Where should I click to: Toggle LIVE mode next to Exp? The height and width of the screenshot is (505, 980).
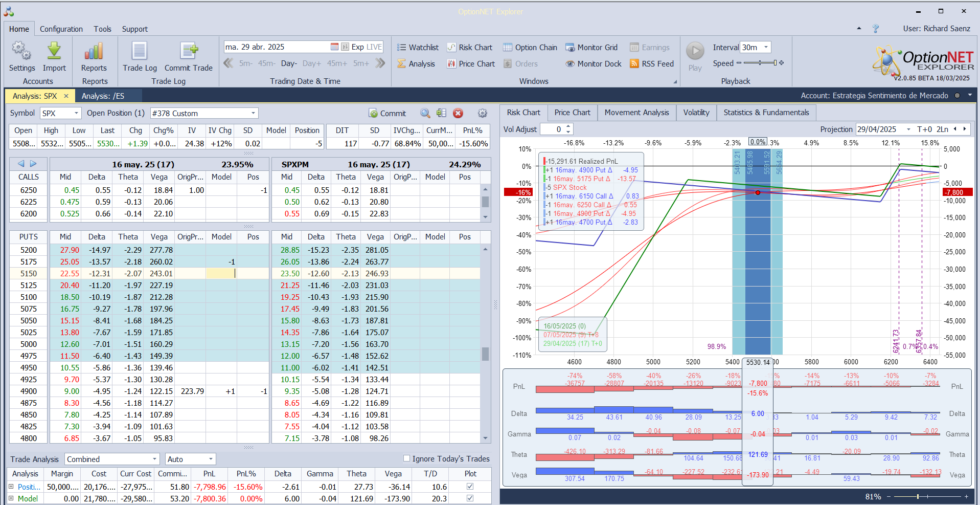[x=374, y=47]
